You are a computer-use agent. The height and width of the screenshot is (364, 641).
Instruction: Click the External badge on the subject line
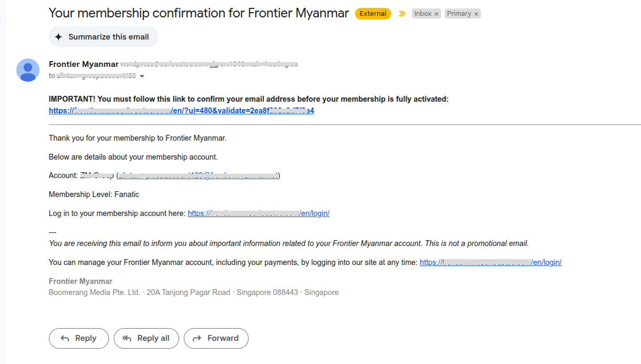pos(372,14)
